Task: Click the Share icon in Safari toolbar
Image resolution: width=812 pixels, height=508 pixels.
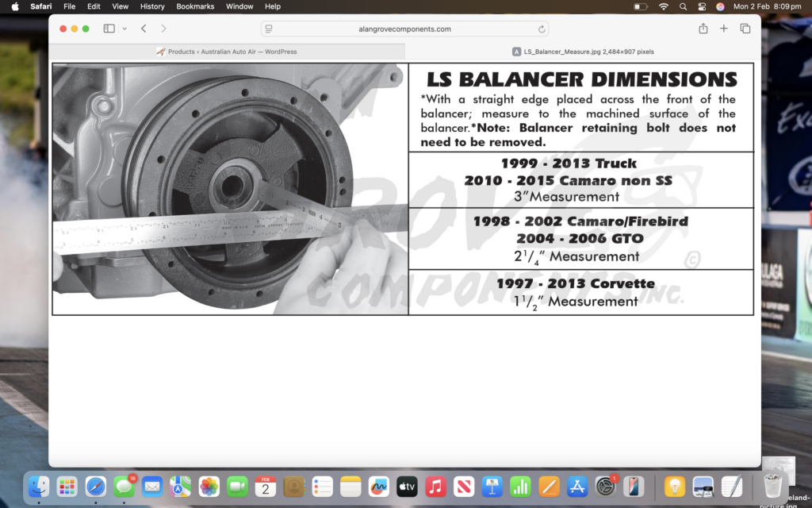Action: click(x=703, y=29)
